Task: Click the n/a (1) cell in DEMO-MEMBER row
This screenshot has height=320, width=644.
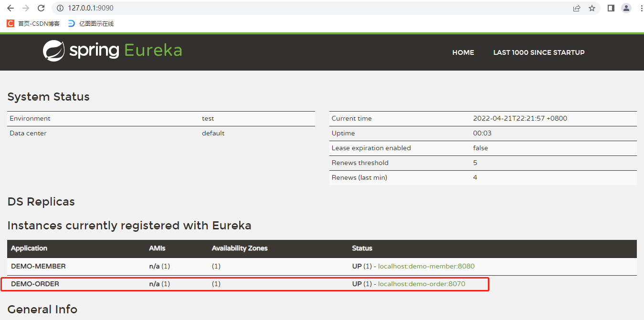Action: click(x=159, y=266)
